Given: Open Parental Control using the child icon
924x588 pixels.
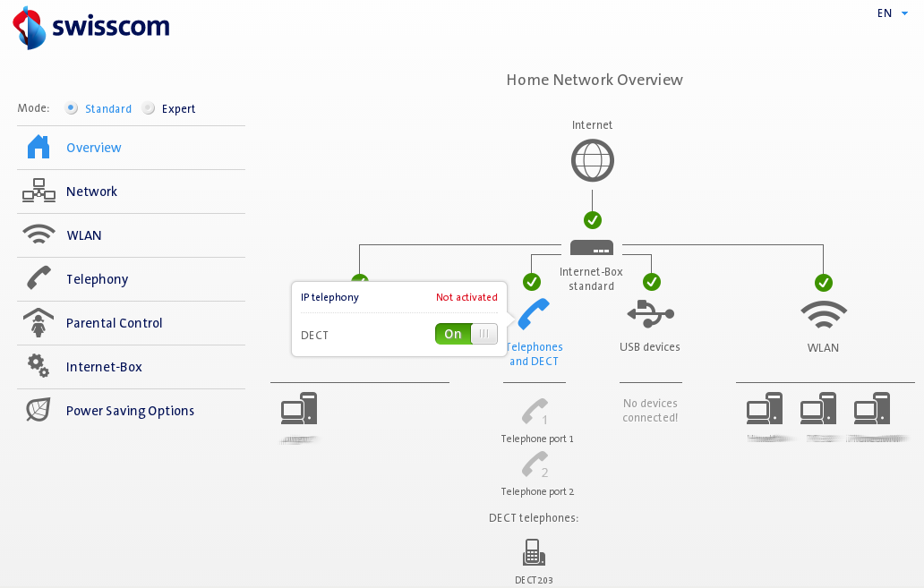Looking at the screenshot, I should pyautogui.click(x=38, y=322).
